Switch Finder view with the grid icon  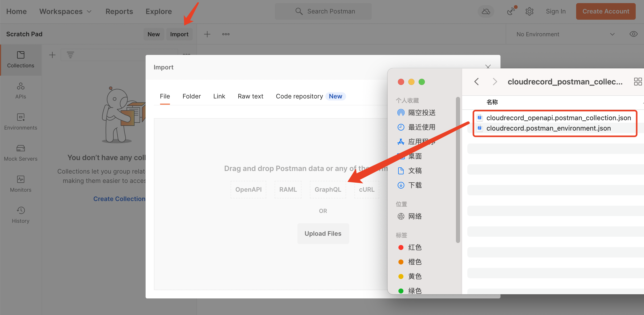point(638,82)
